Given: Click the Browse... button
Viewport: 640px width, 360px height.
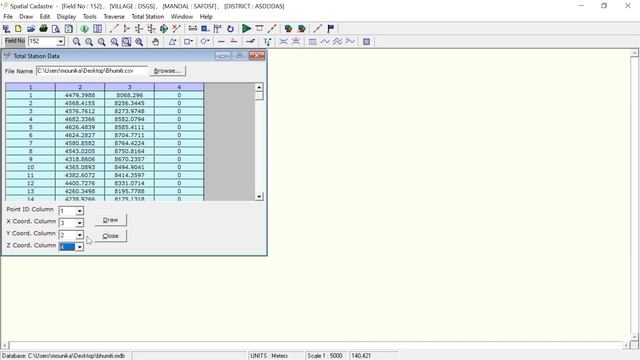Looking at the screenshot, I should [x=167, y=71].
